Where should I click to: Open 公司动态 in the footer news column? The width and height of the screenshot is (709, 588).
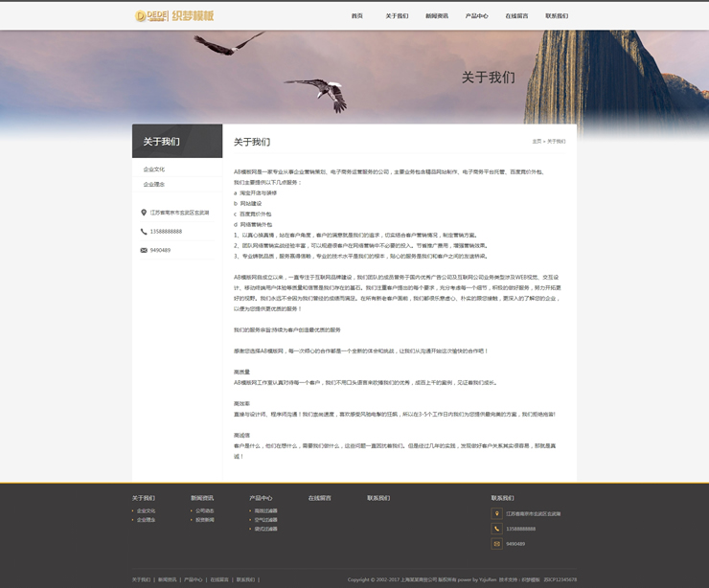click(205, 510)
